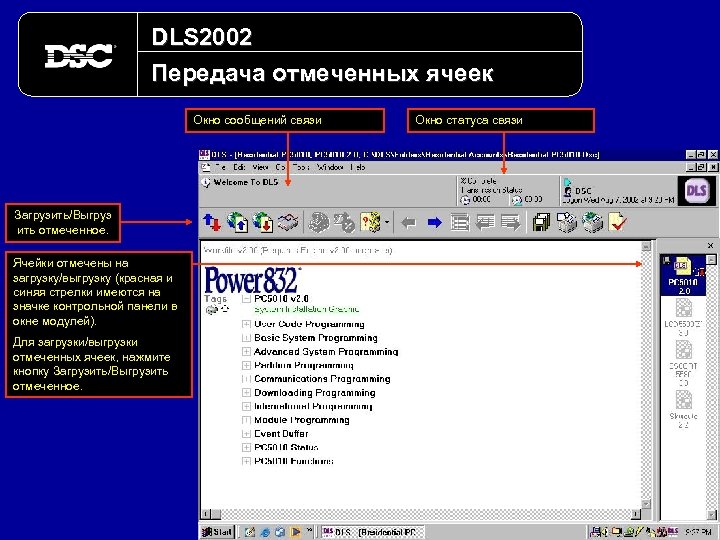720x540 pixels.
Task: Open the dropdown arrow beside the question mark icon
Action: 387,223
